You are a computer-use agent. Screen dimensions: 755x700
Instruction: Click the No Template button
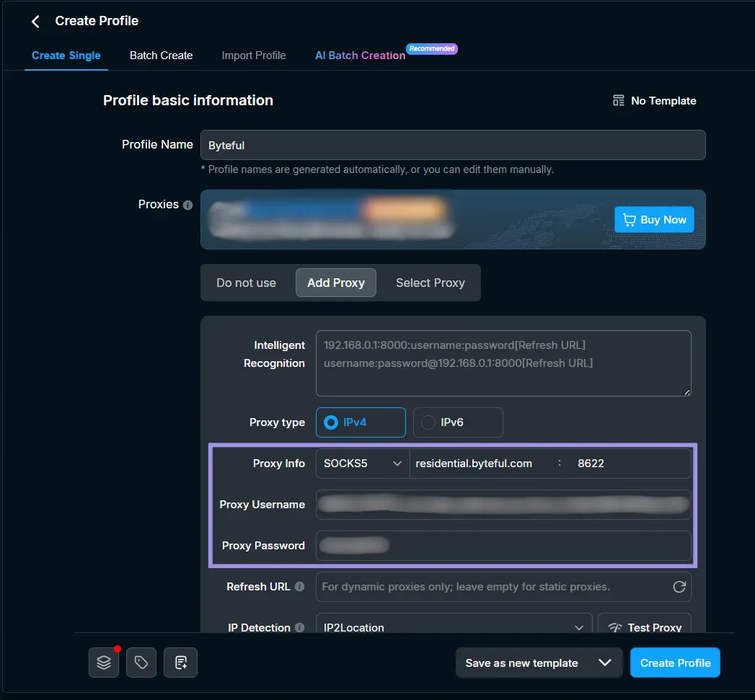point(654,101)
